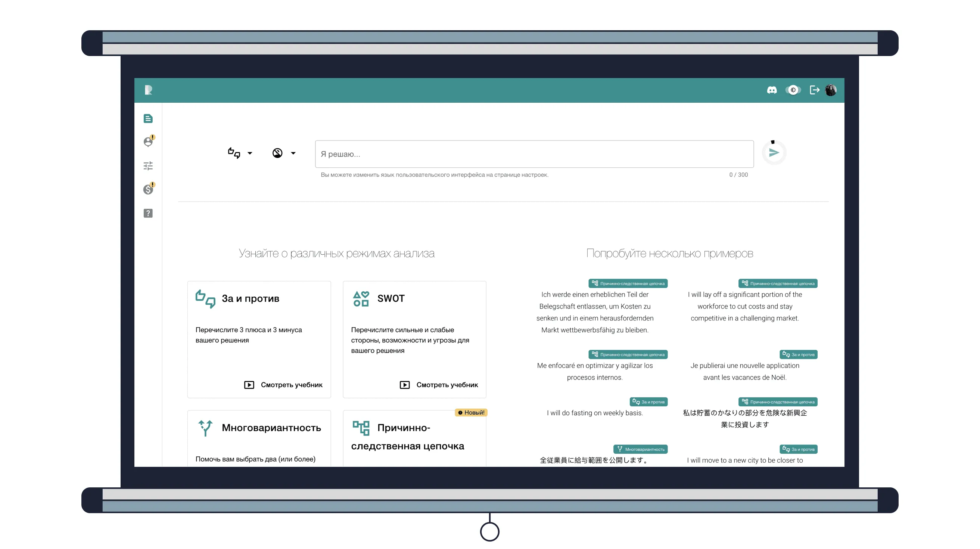This screenshot has height=549, width=980.
Task: Click the За и против analysis icon
Action: (204, 298)
